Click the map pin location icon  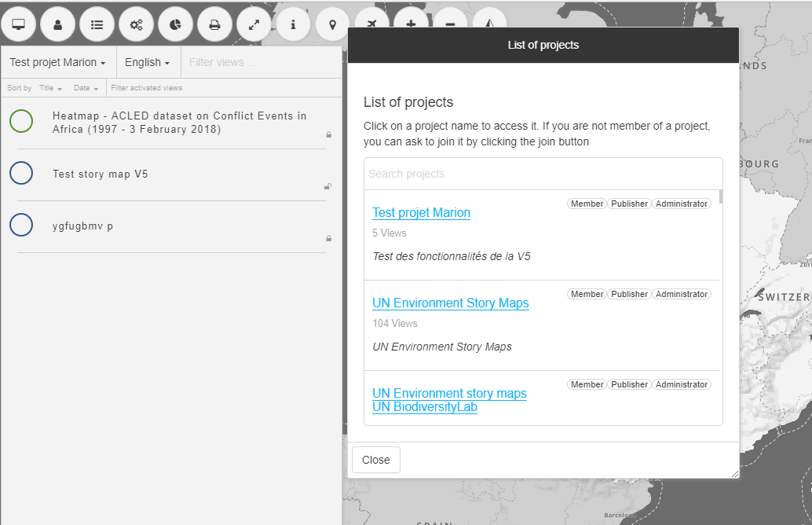(x=332, y=24)
